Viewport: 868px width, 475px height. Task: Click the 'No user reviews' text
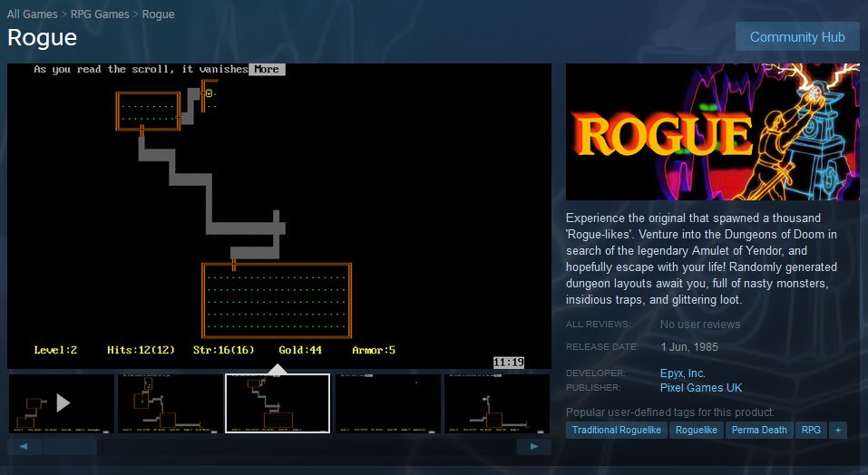pyautogui.click(x=699, y=325)
